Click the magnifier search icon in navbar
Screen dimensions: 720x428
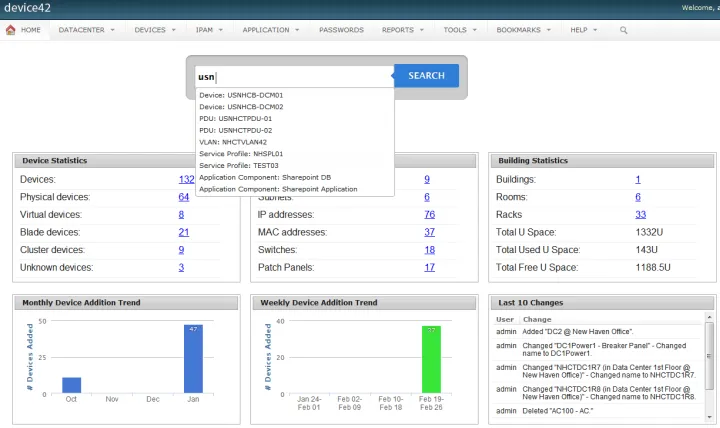(623, 30)
